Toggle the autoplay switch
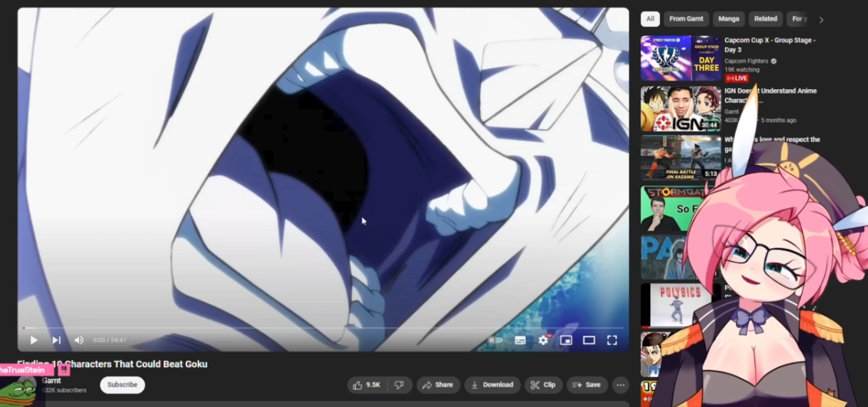 point(495,340)
